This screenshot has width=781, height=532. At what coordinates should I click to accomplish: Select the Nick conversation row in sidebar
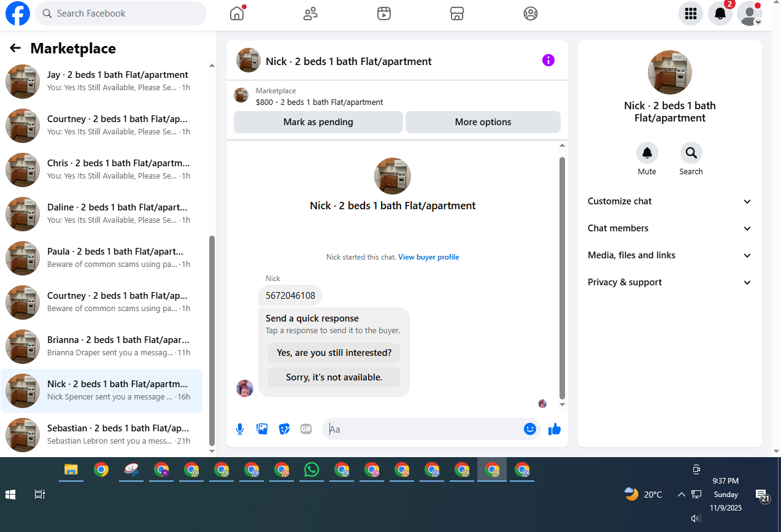(102, 390)
